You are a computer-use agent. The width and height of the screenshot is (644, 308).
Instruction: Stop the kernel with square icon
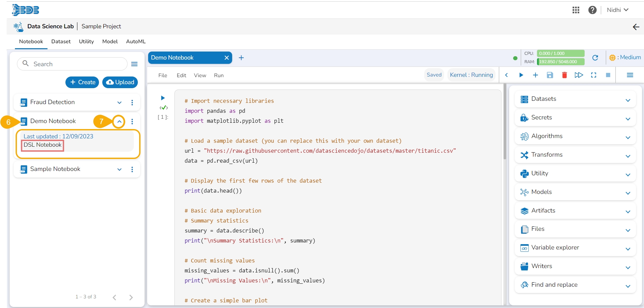608,75
